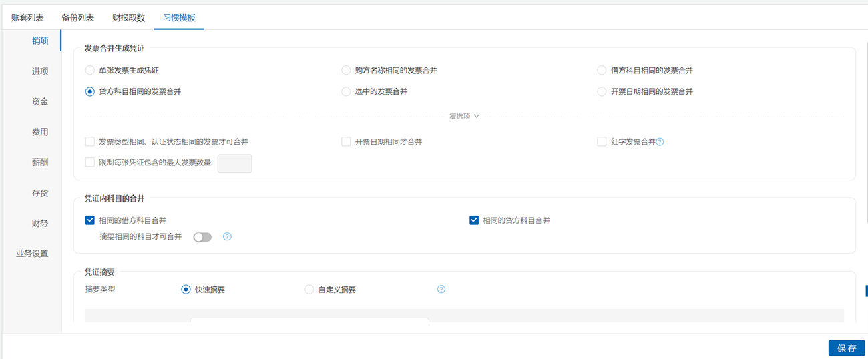Open the 财报取数 tab

[128, 18]
